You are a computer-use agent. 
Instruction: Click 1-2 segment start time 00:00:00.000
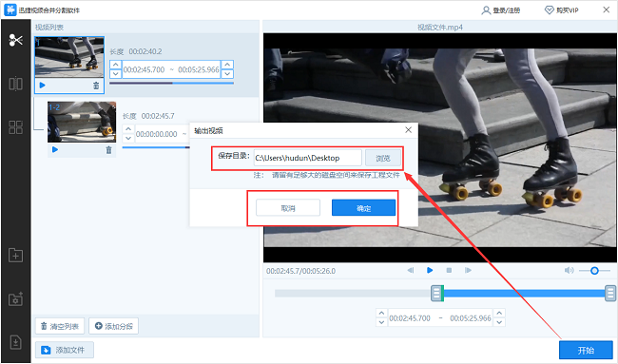pos(157,134)
